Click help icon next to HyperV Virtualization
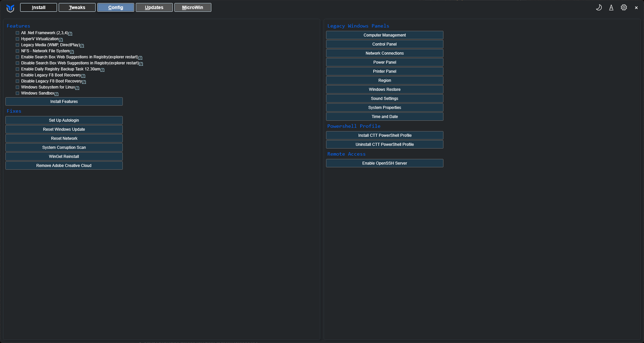Screen dimensions: 644x343 61,40
